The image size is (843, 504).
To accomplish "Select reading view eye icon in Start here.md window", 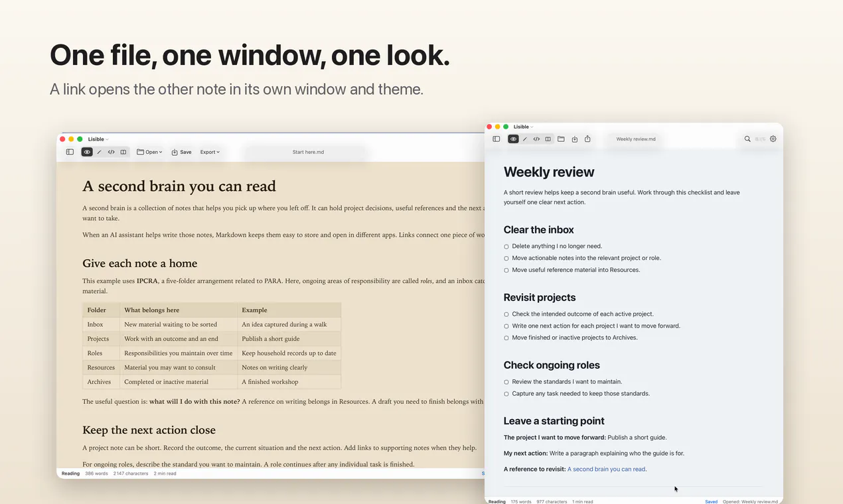I will (87, 152).
